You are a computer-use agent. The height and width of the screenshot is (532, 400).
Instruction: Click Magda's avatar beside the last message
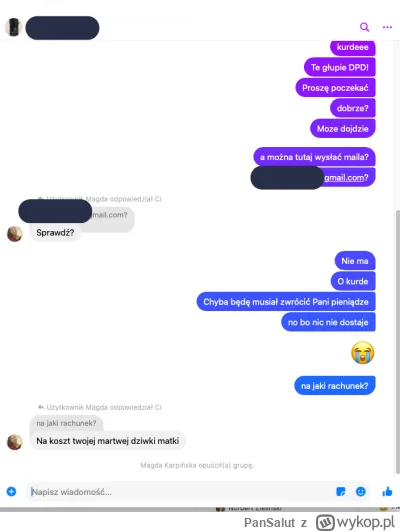pos(15,442)
